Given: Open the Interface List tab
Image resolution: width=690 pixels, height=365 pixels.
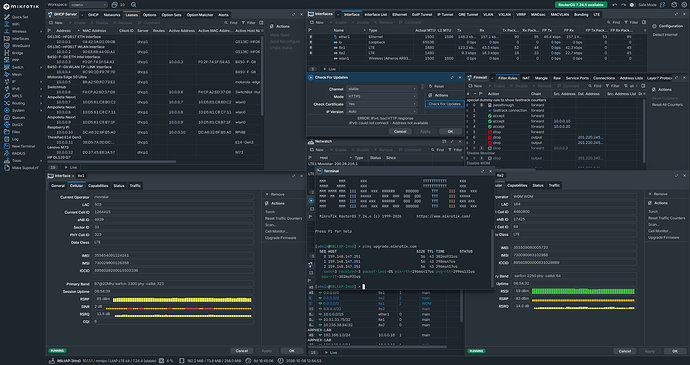Looking at the screenshot, I should tap(375, 15).
